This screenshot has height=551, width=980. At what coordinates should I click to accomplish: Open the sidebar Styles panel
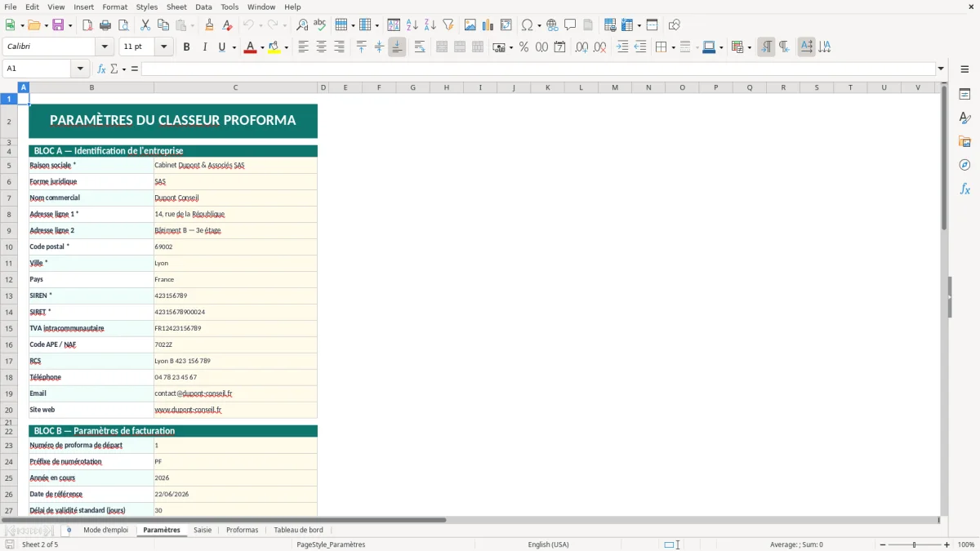[964, 118]
